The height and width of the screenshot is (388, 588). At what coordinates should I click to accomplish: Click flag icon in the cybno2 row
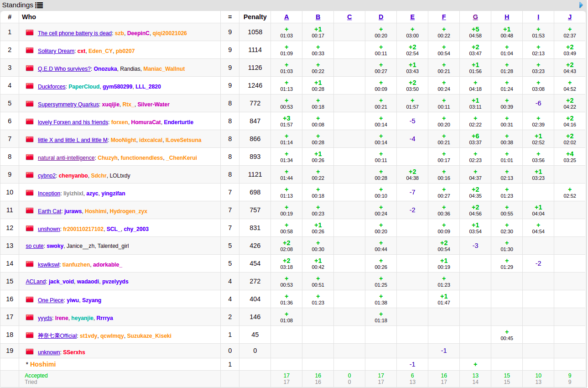(x=30, y=175)
